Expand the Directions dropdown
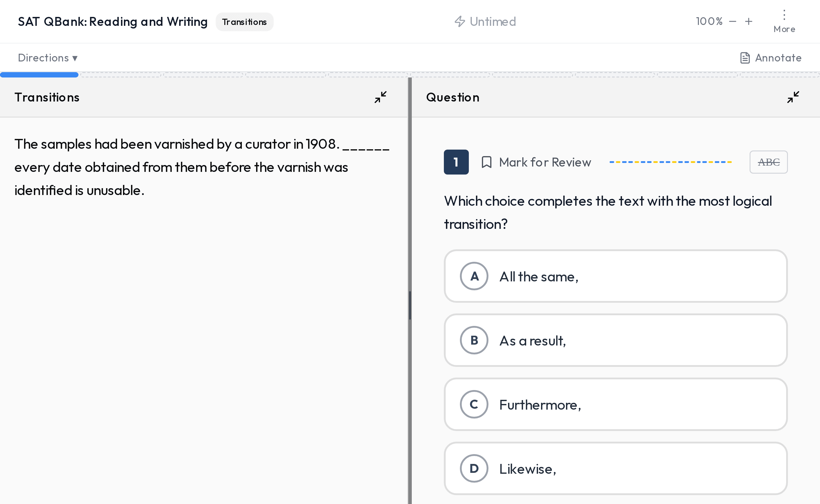Screen dimensions: 820x504 (x=48, y=58)
